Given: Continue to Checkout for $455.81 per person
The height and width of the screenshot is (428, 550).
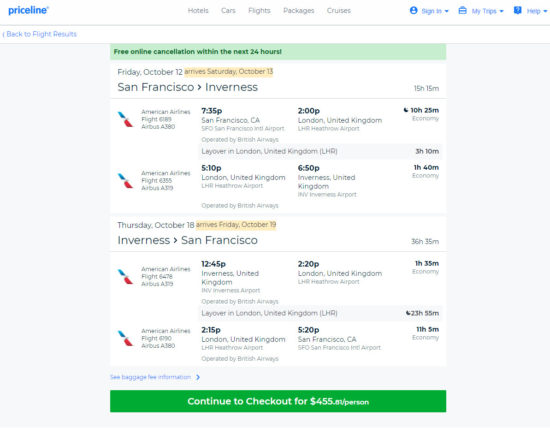Looking at the screenshot, I should pyautogui.click(x=278, y=401).
